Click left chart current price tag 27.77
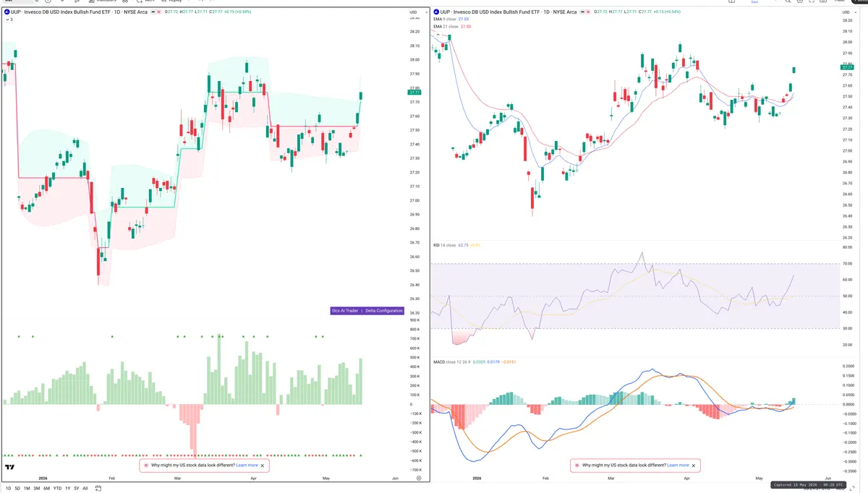 coord(414,93)
